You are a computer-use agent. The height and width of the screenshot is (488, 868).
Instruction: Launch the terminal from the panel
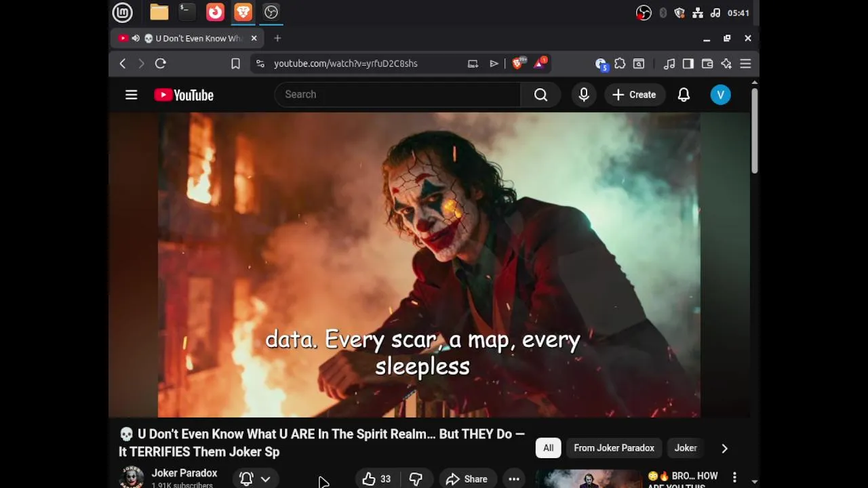click(186, 12)
